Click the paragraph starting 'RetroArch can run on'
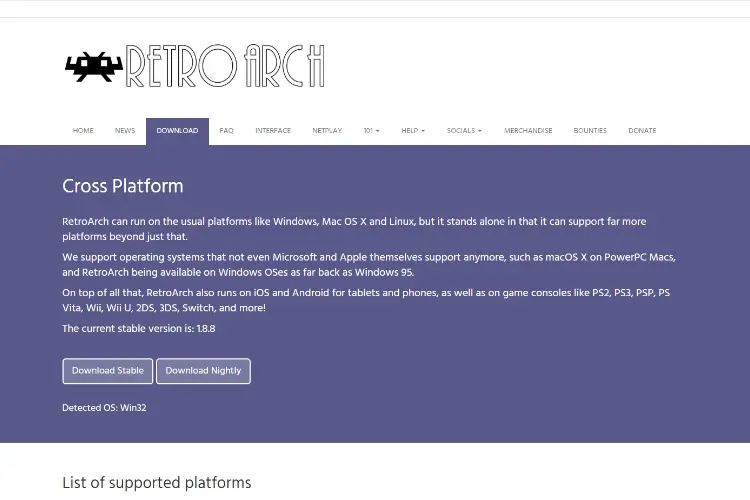The height and width of the screenshot is (500, 750). (354, 229)
